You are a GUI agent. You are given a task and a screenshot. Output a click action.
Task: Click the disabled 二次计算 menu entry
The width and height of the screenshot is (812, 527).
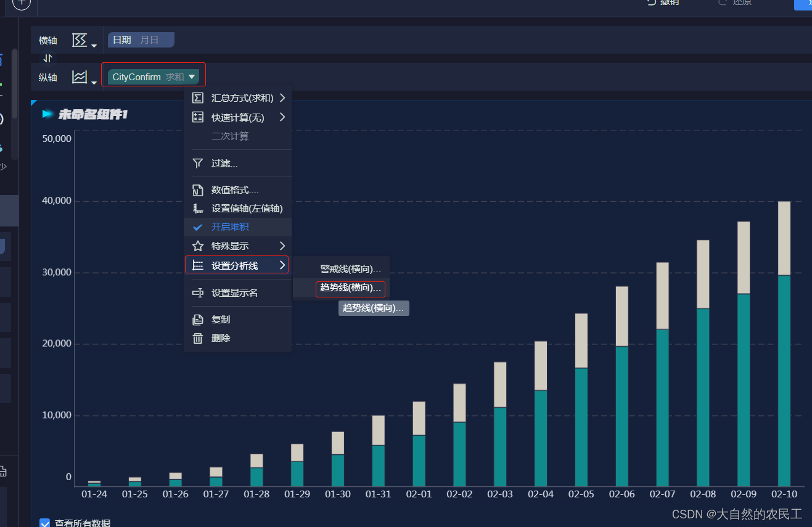(230, 136)
